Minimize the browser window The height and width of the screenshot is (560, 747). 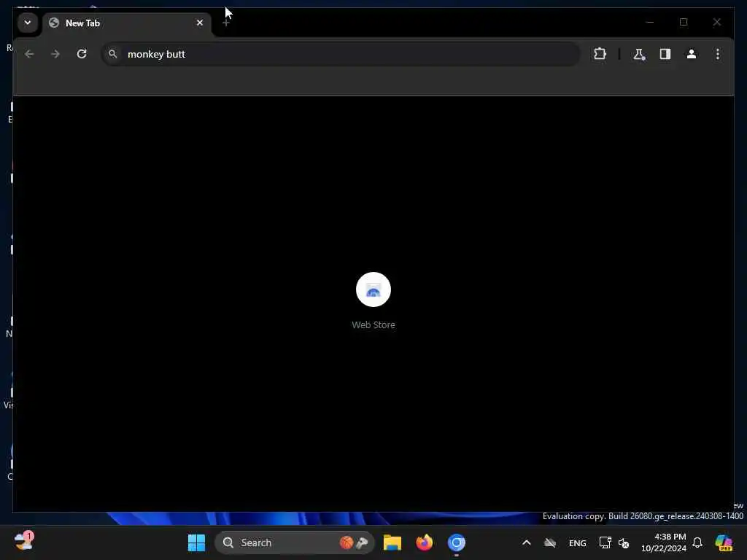[x=650, y=22]
